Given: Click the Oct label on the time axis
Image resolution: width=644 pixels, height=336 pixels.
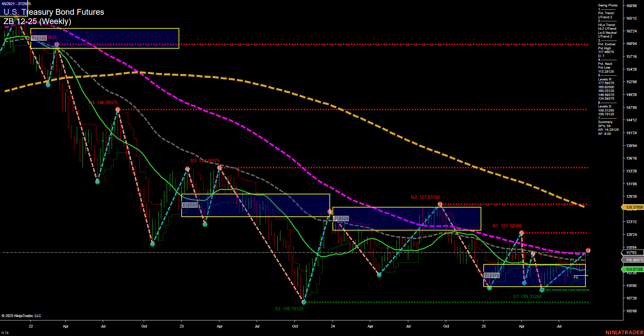Looking at the screenshot, I should click(x=144, y=326).
